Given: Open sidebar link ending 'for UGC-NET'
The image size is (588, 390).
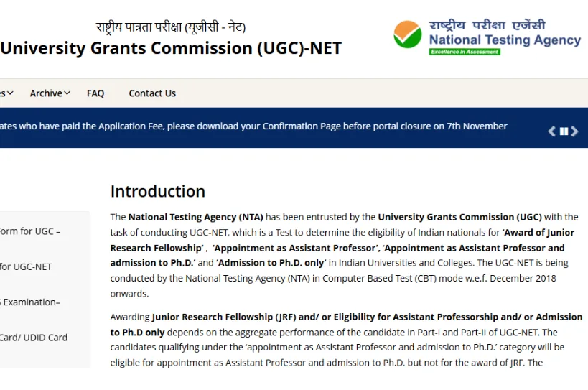Looking at the screenshot, I should 26,266.
